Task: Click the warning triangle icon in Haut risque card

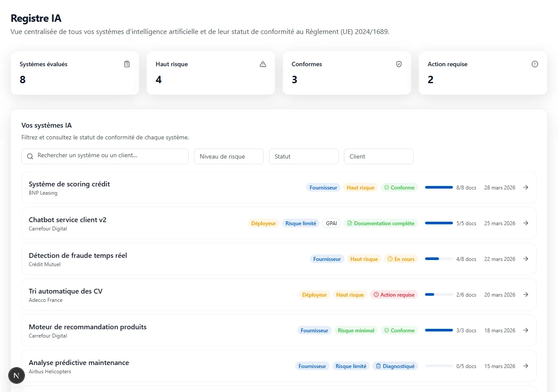Action: click(x=263, y=64)
